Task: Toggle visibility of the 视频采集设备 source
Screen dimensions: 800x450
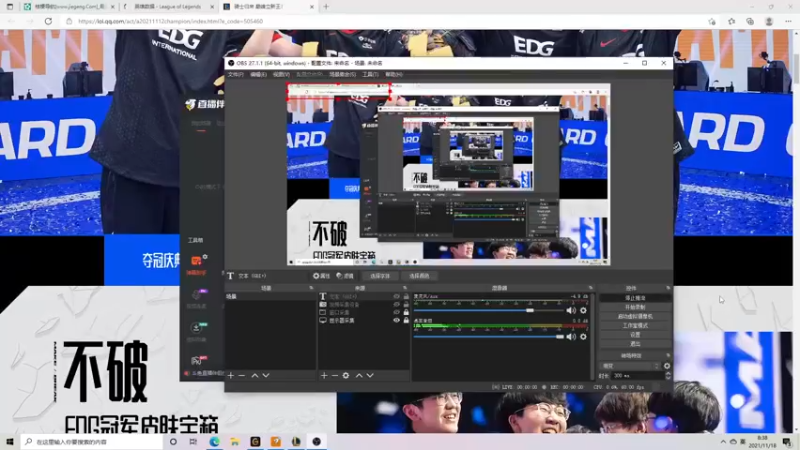Action: click(x=396, y=304)
